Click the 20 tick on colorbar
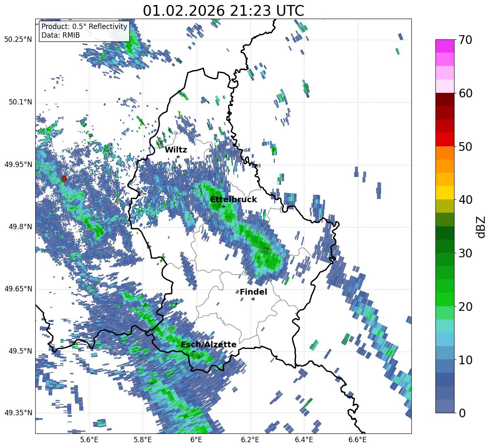Viewport: 491px width, 448px height. point(465,306)
